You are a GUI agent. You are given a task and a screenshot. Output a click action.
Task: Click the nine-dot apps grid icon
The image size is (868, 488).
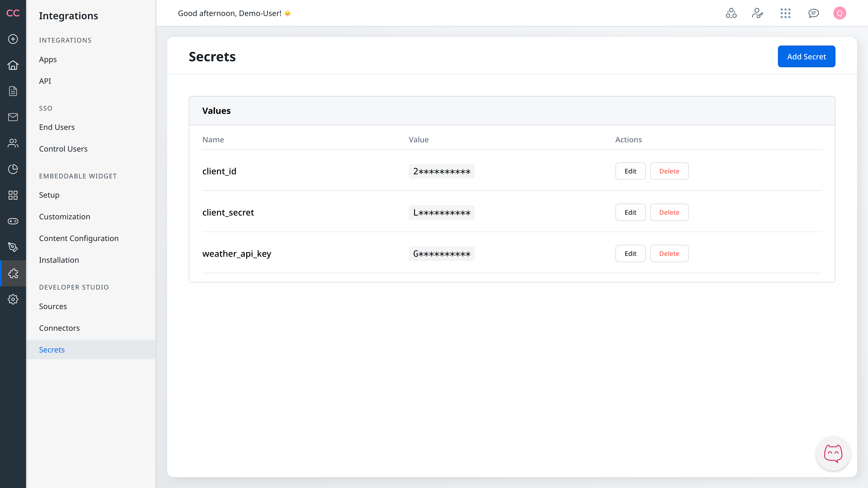[785, 13]
